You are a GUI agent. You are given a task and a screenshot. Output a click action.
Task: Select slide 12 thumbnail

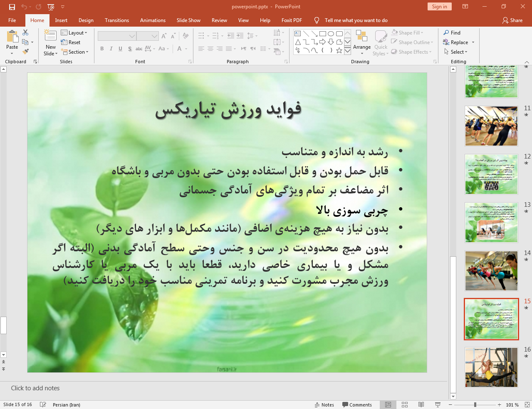(x=491, y=174)
